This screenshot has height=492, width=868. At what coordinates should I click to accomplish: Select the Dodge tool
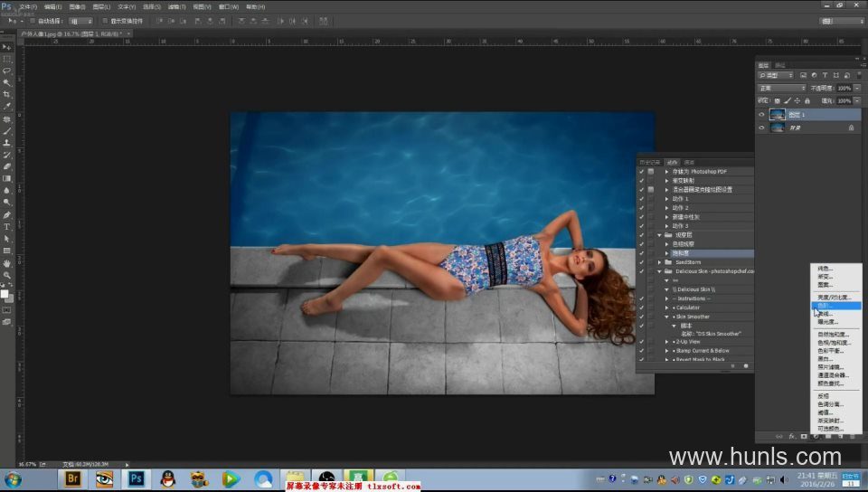point(6,203)
